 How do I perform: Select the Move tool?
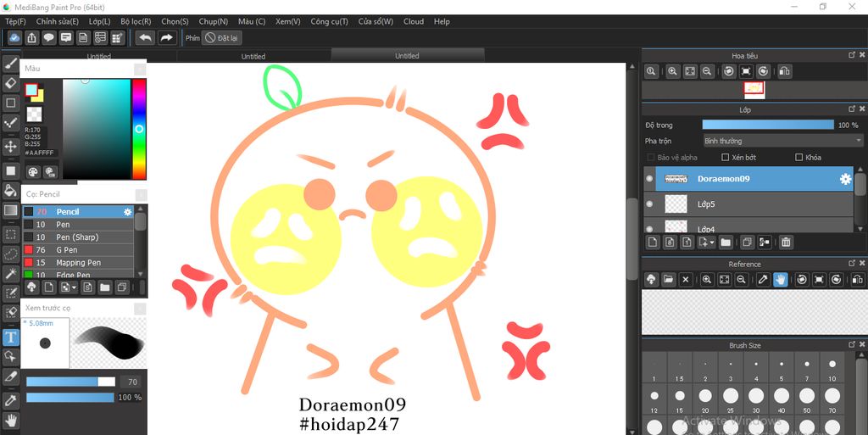tap(10, 147)
